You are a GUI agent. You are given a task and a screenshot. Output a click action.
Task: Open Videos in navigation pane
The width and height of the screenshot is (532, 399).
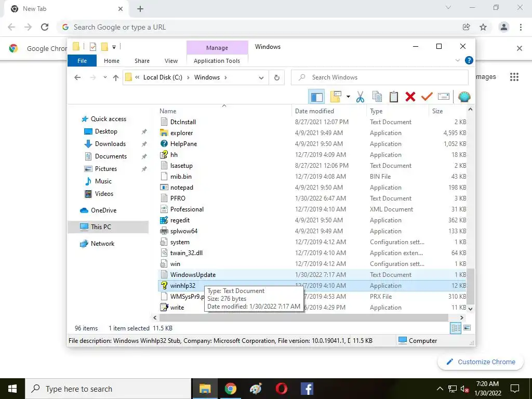pos(104,194)
